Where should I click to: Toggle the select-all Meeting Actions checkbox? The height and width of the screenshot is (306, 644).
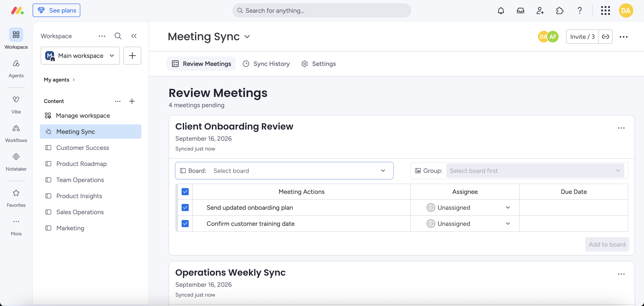pos(185,192)
